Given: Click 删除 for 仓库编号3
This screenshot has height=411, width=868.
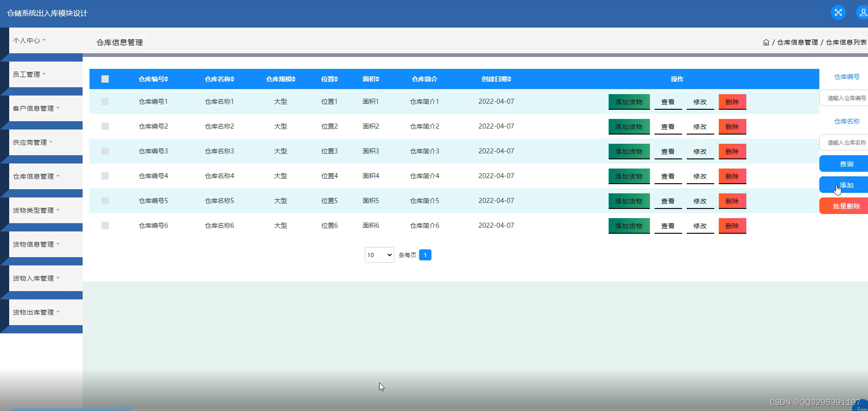Looking at the screenshot, I should (732, 152).
